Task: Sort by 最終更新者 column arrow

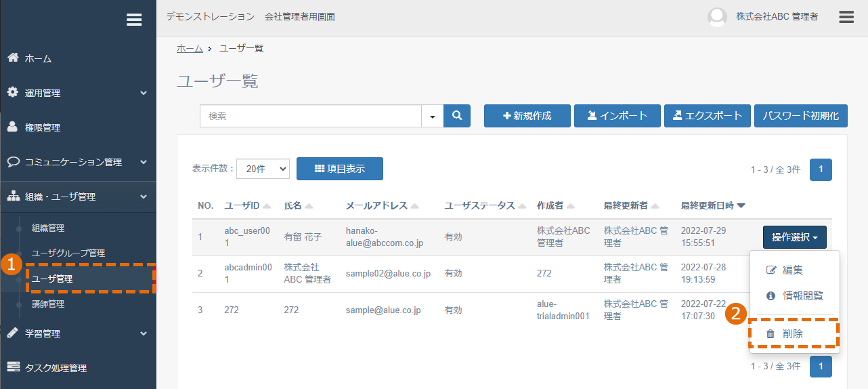Action: click(x=655, y=206)
